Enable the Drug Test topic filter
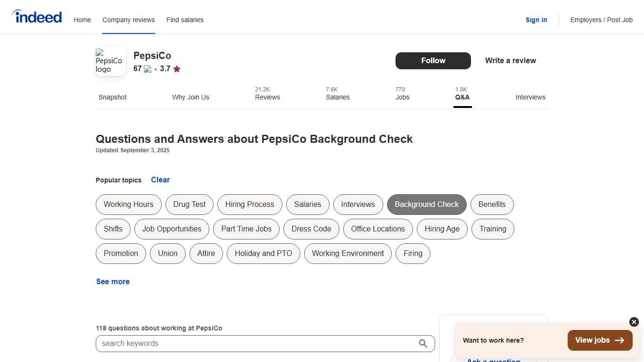This screenshot has height=362, width=644. pyautogui.click(x=189, y=205)
